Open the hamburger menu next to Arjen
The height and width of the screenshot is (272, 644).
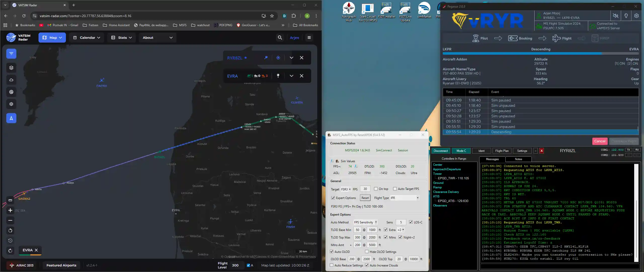(309, 38)
